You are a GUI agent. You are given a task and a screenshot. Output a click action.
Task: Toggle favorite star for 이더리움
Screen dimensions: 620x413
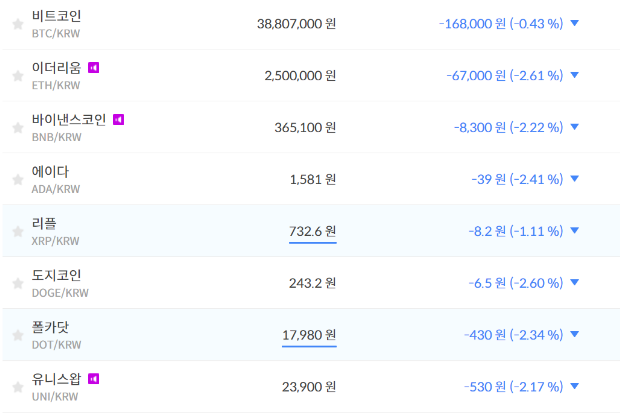point(17,75)
